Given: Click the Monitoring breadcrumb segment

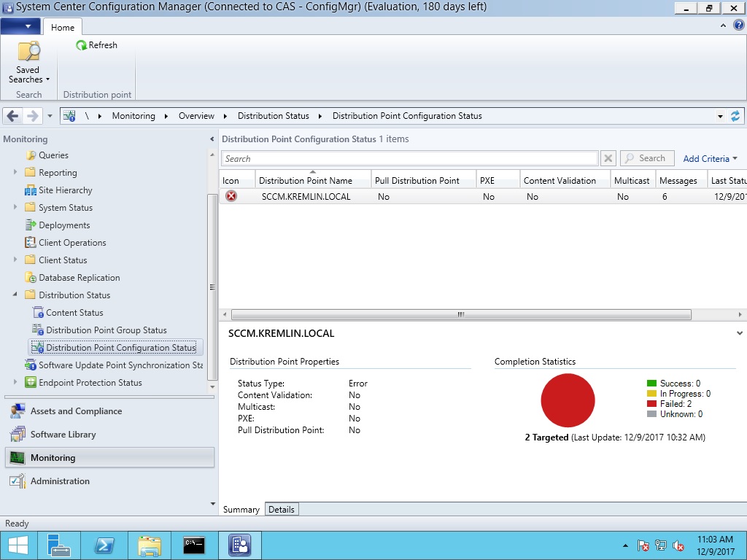Looking at the screenshot, I should pos(134,116).
